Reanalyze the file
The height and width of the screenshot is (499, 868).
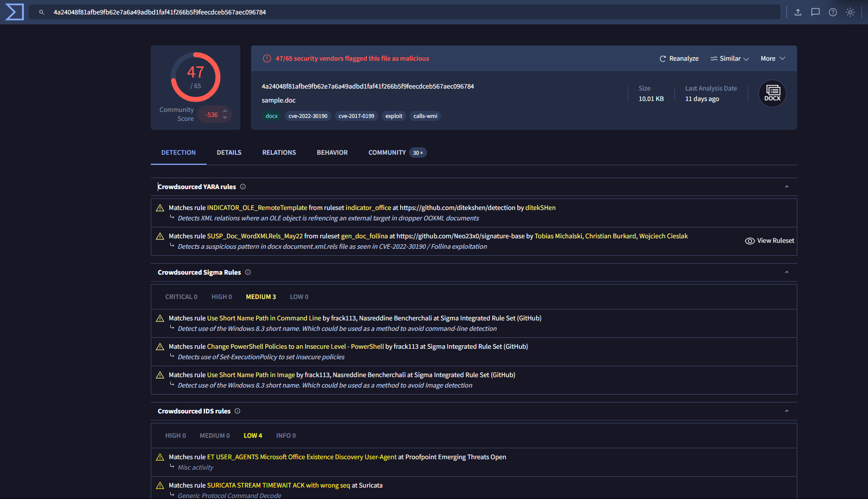click(x=679, y=59)
